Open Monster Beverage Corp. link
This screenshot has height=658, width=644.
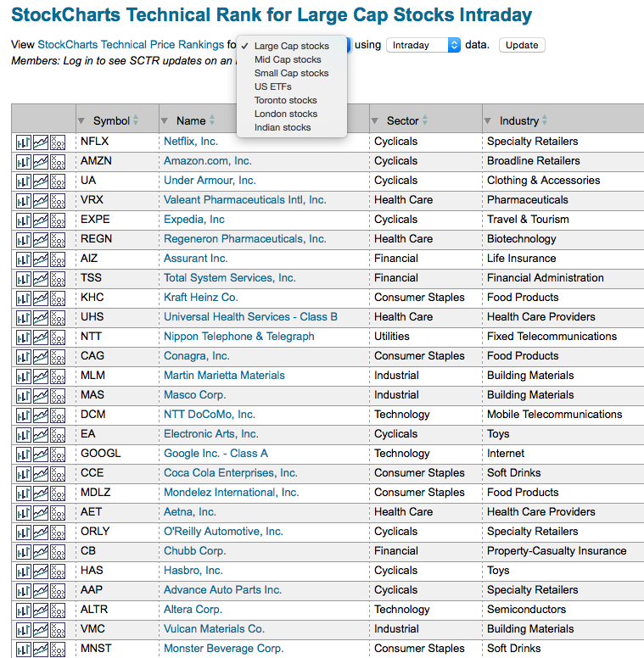pyautogui.click(x=224, y=649)
